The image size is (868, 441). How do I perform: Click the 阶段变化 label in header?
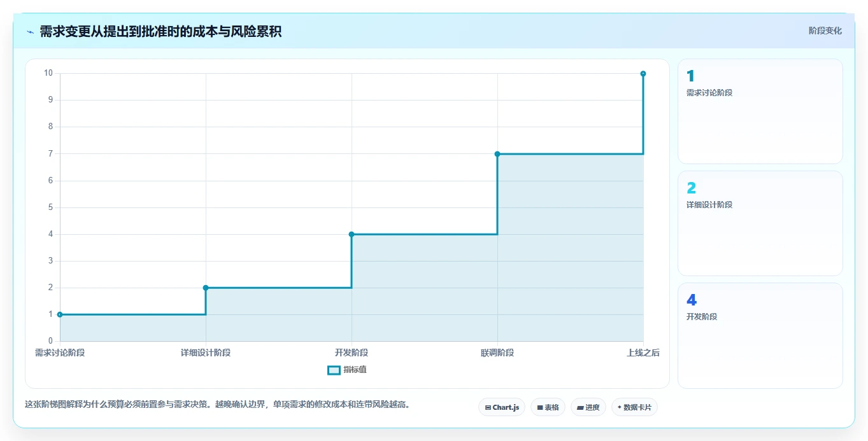[825, 31]
